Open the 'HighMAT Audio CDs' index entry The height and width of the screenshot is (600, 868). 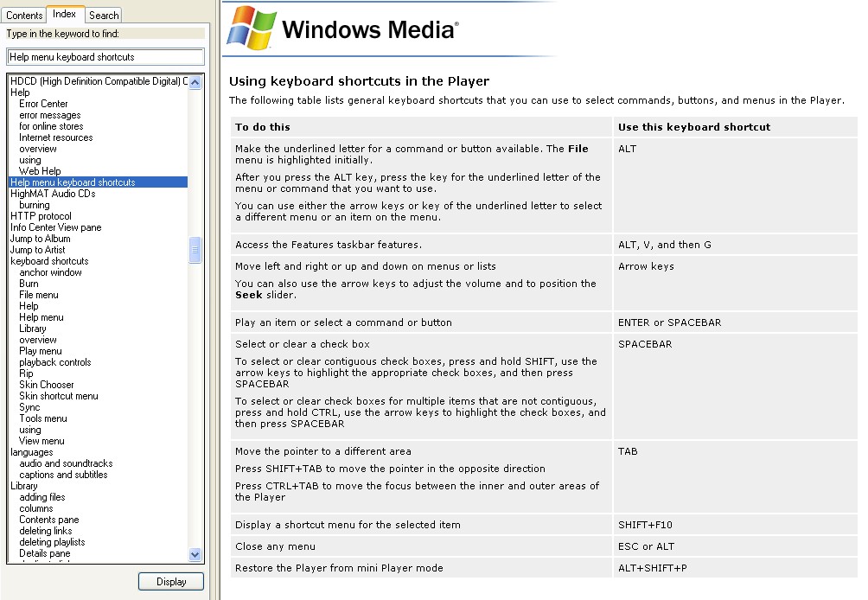tap(53, 194)
